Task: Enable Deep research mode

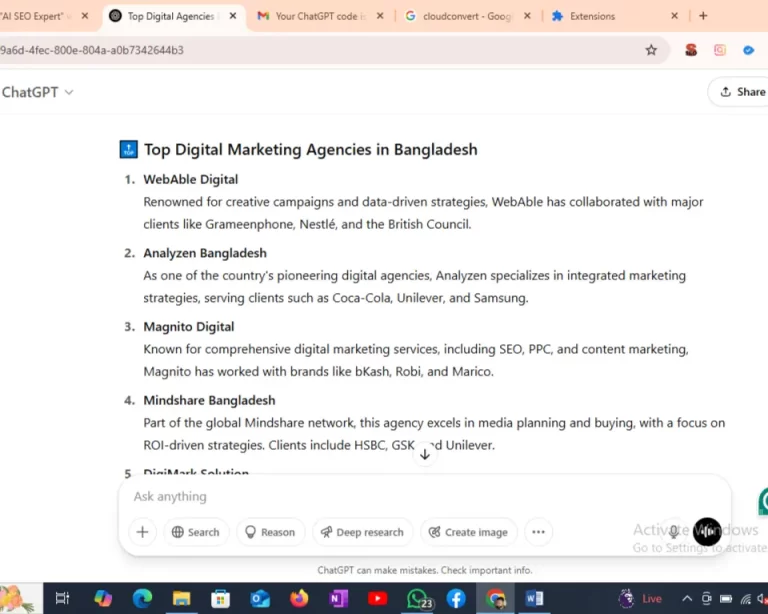Action: point(362,532)
